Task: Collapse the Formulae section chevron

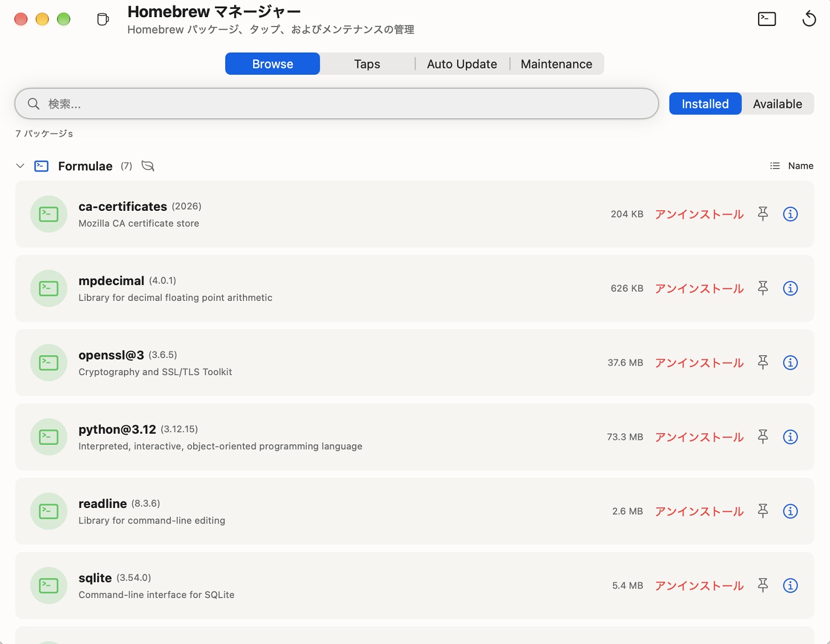Action: 20,166
